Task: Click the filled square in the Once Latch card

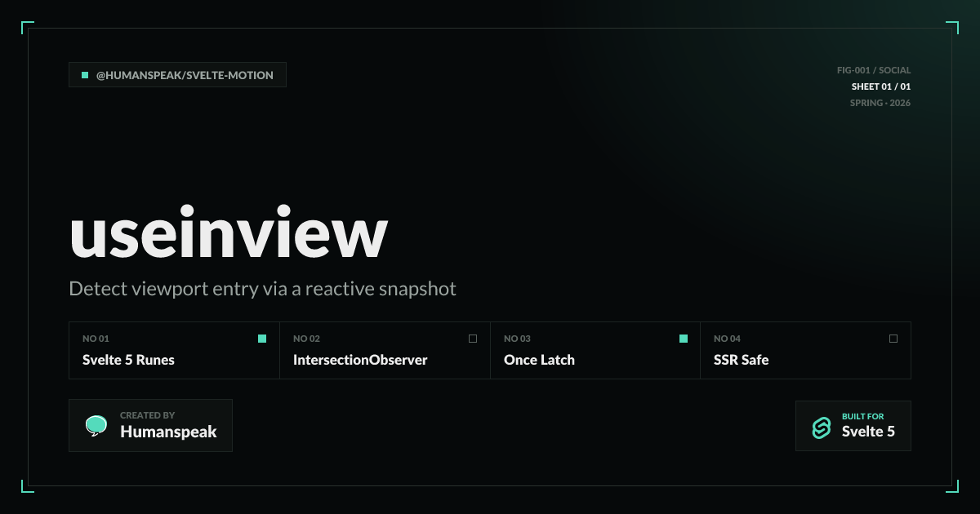Action: pos(684,339)
